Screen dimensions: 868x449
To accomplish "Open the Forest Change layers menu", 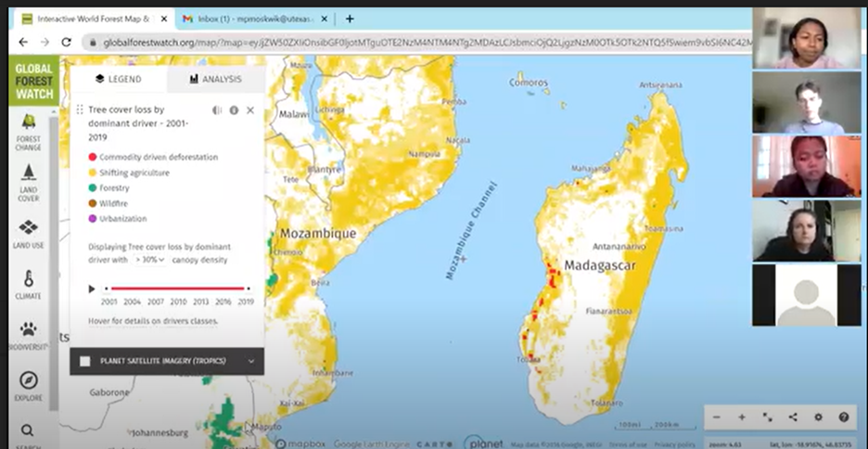I will click(28, 130).
